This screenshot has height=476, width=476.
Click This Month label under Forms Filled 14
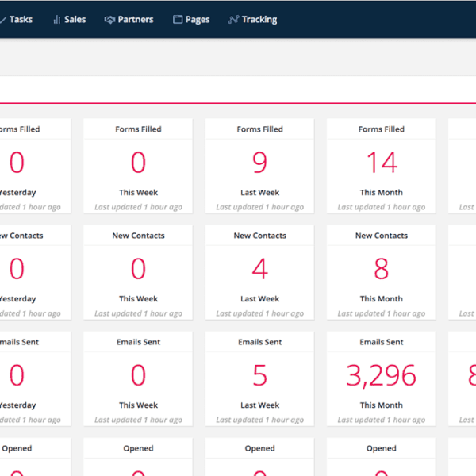coord(382,193)
